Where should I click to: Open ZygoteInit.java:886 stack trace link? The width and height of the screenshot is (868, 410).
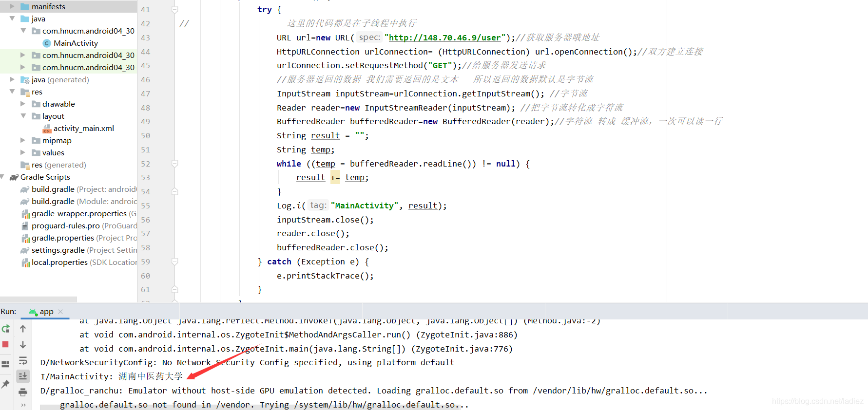[x=467, y=335]
